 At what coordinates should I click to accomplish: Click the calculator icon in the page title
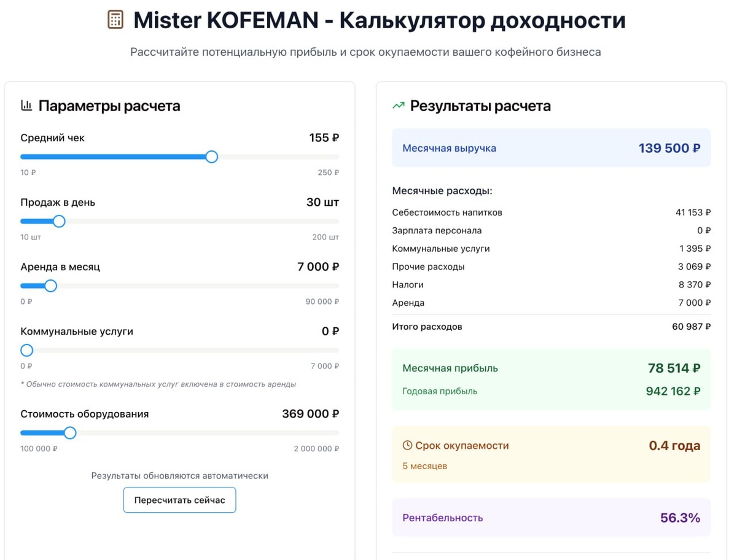[x=115, y=20]
